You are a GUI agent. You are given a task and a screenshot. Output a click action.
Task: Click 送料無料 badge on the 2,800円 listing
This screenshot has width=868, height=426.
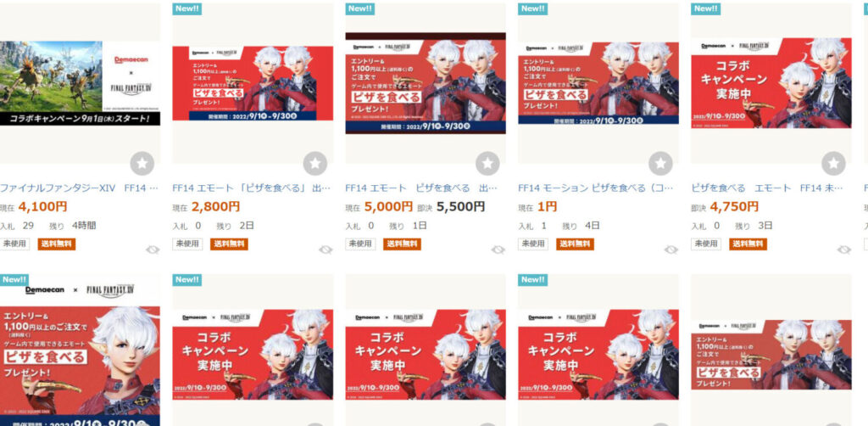[229, 244]
